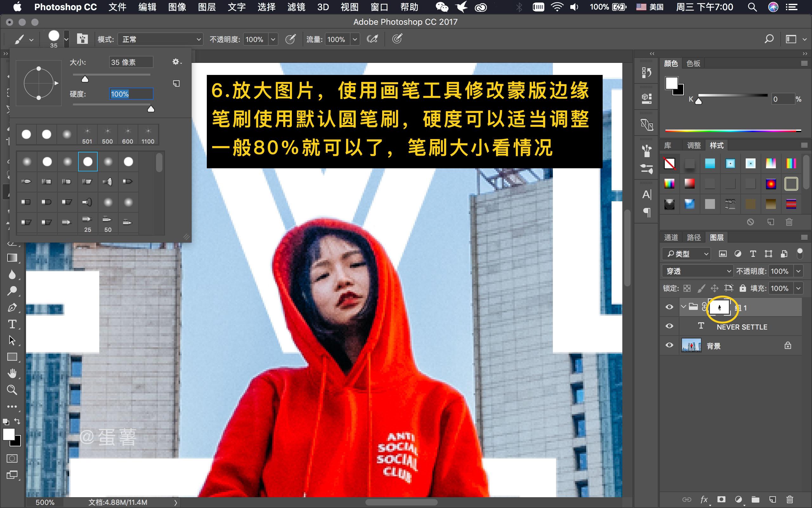Viewport: 812px width, 508px height.
Task: Collapse the 组 1 group
Action: [x=684, y=307]
